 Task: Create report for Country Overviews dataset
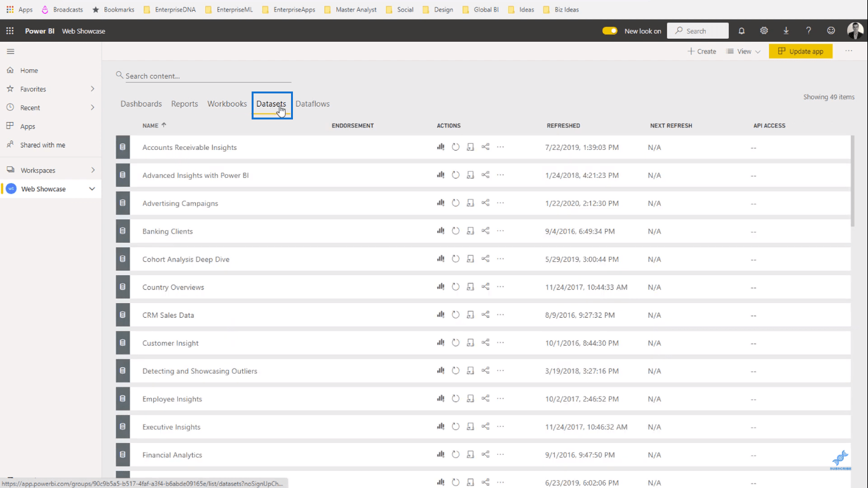(x=440, y=287)
